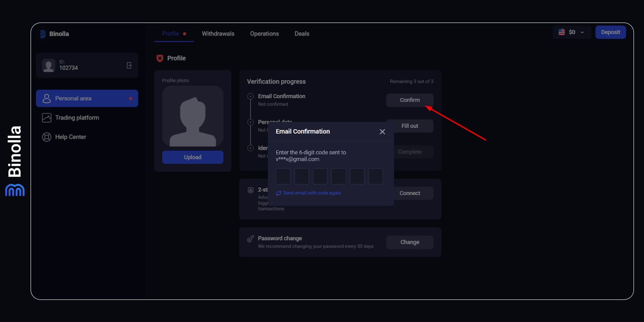Close the Email Confirmation dialog
Viewport: 644px width, 322px height.
click(x=382, y=132)
